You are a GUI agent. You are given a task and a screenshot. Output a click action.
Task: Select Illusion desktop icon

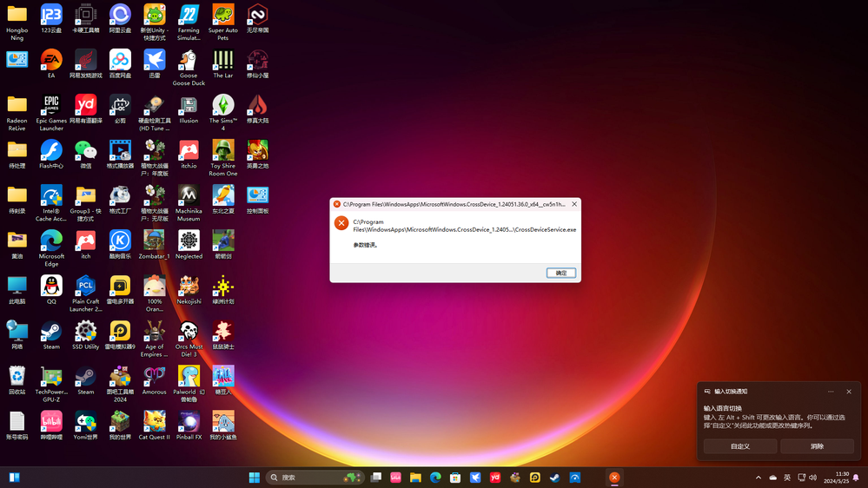(x=189, y=109)
